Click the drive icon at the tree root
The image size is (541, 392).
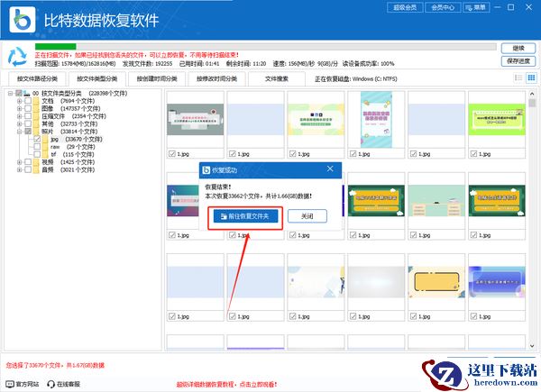point(27,94)
